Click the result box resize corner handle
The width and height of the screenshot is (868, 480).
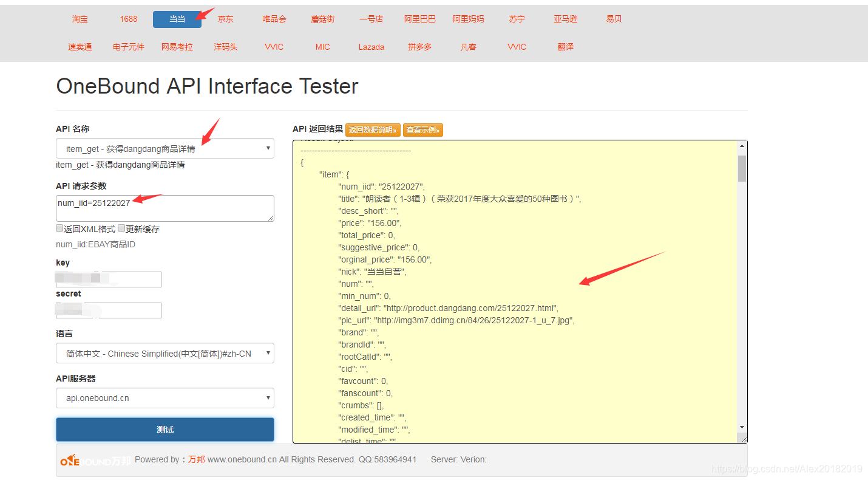pyautogui.click(x=742, y=438)
